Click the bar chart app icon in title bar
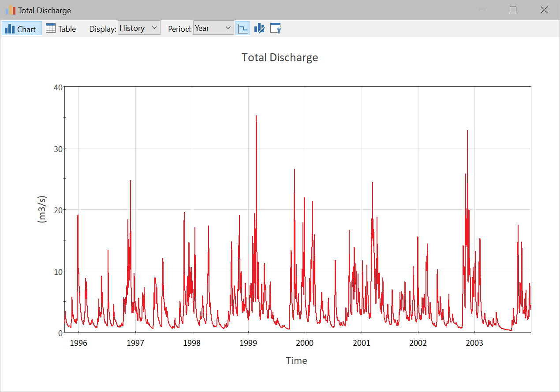 [11, 10]
